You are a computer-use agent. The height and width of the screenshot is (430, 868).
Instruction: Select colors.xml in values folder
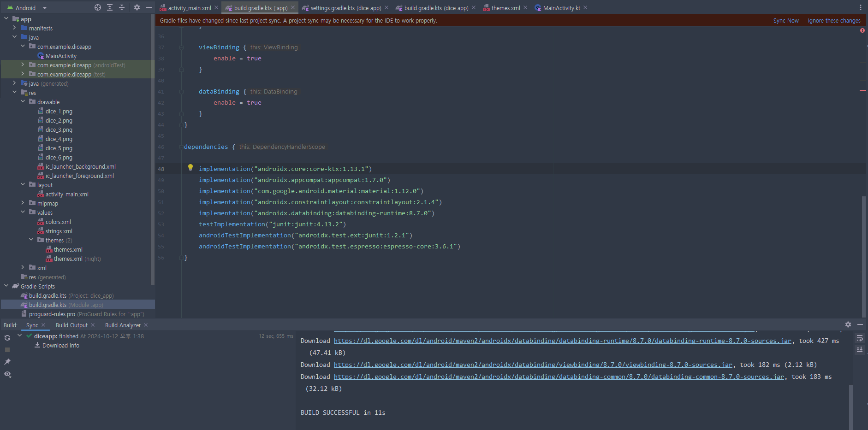pyautogui.click(x=58, y=222)
